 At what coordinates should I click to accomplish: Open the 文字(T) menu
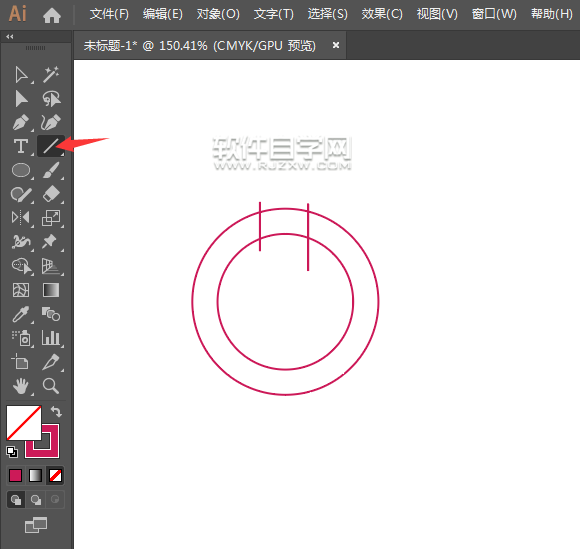[274, 14]
